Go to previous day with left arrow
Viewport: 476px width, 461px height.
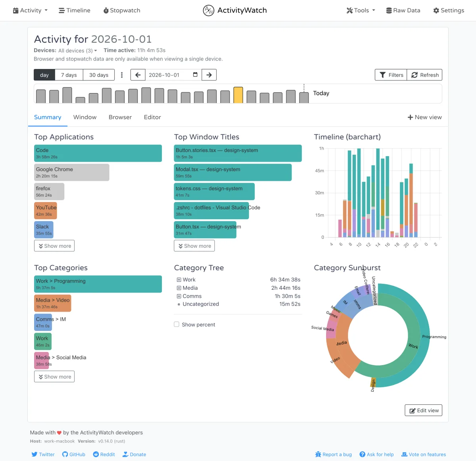tap(138, 75)
